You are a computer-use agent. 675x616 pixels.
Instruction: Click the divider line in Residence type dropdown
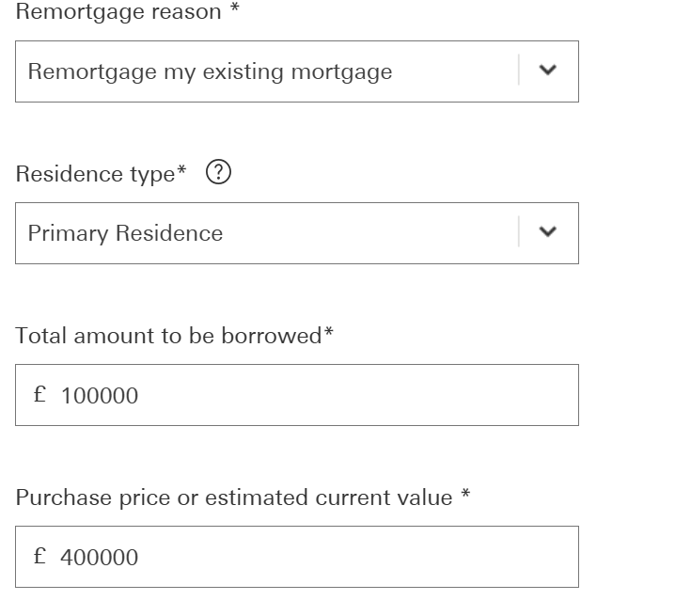click(518, 232)
